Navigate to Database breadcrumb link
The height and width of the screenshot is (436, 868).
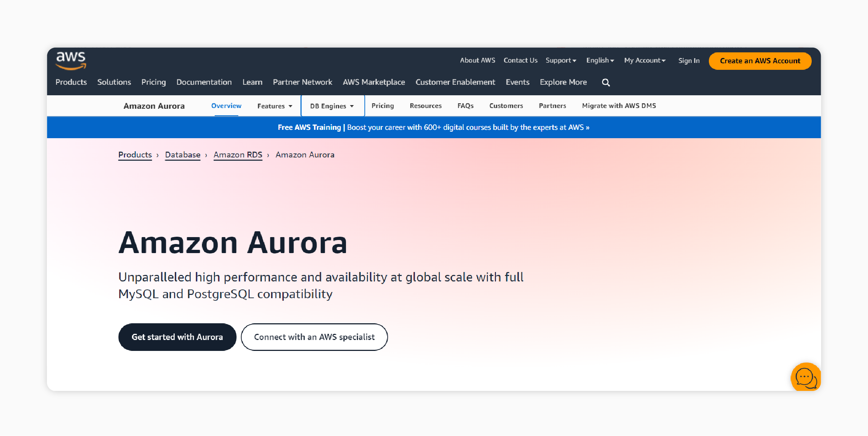tap(183, 155)
